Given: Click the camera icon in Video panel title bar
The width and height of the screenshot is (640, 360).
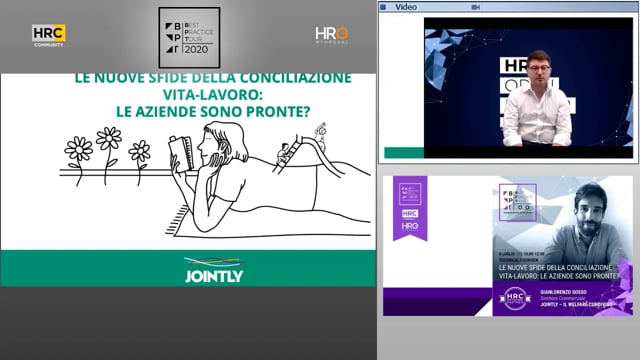Looking at the screenshot, I should [476, 7].
